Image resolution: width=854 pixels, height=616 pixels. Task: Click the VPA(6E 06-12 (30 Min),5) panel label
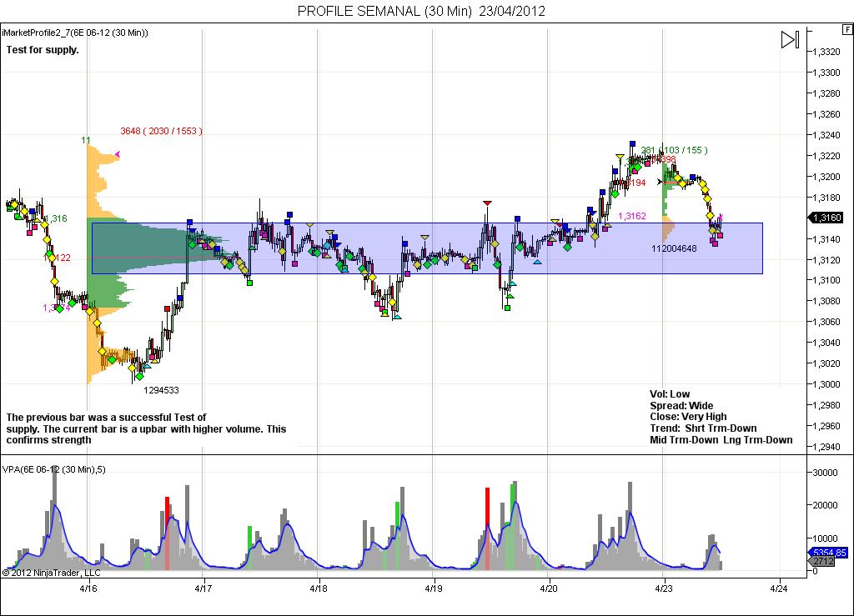click(54, 469)
